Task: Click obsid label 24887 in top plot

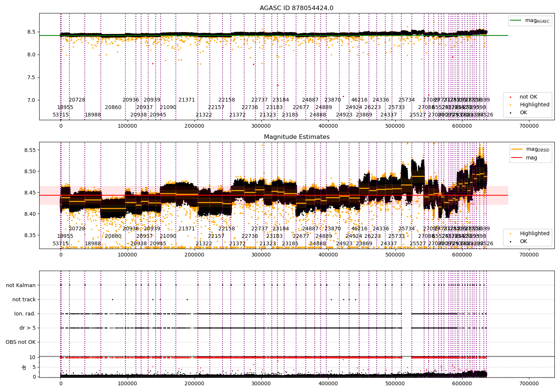Action: coord(310,100)
